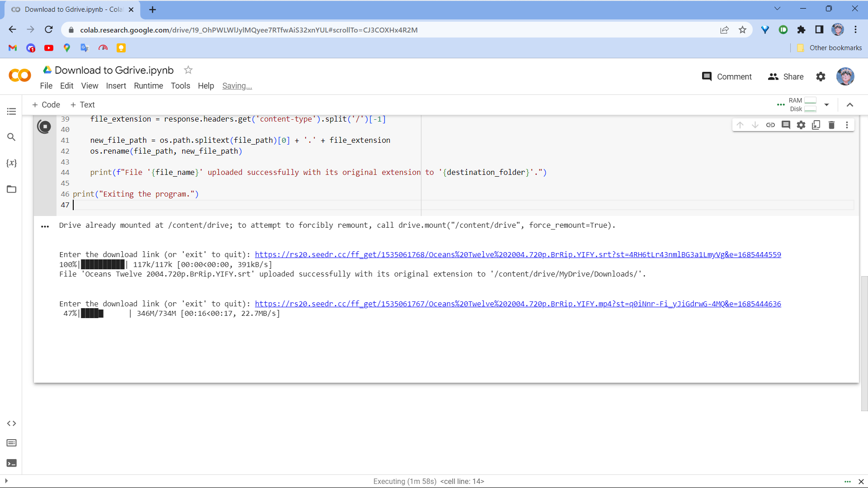This screenshot has height=488, width=868.
Task: Bookmark the current page in Chrome
Action: [742, 30]
